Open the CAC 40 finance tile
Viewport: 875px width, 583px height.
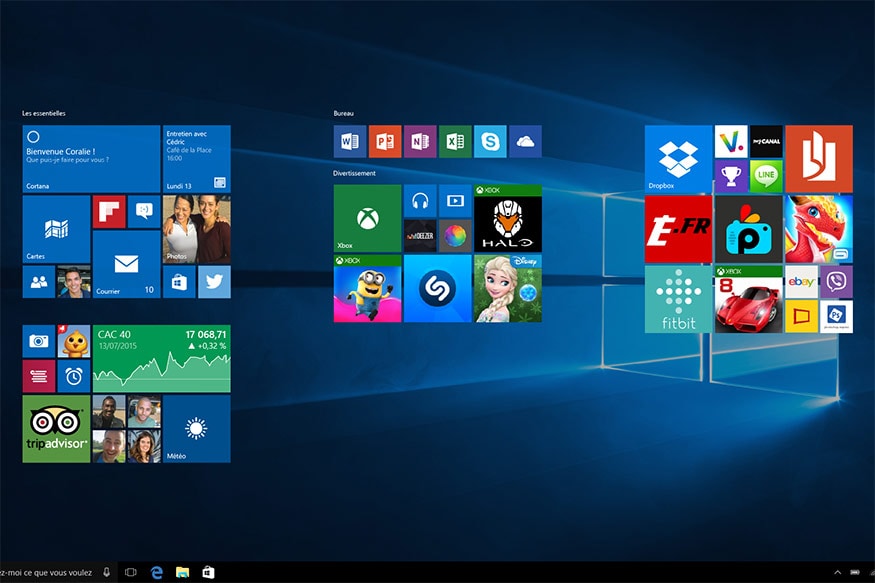[x=162, y=359]
